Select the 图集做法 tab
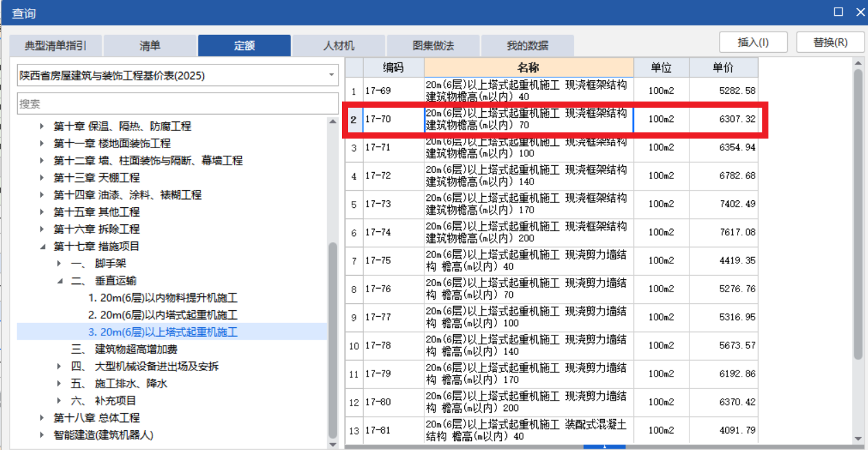 tap(433, 45)
